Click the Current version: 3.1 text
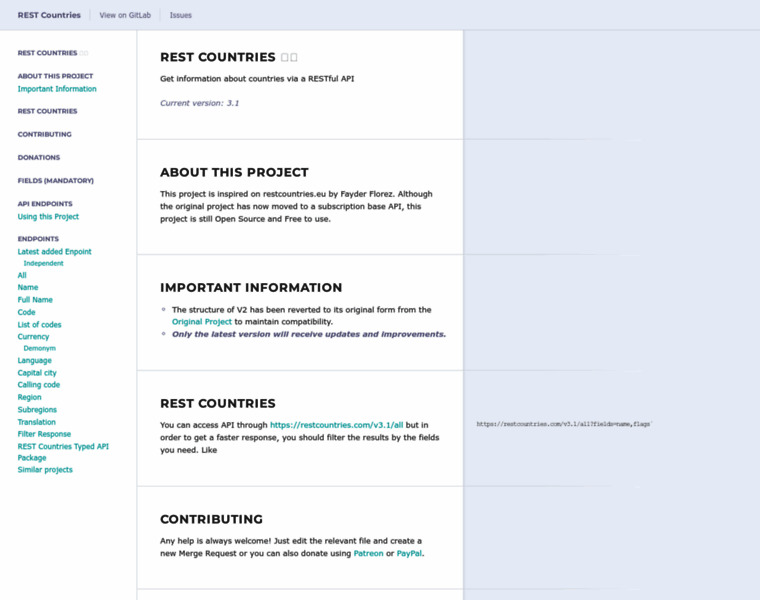760x600 pixels. (200, 103)
